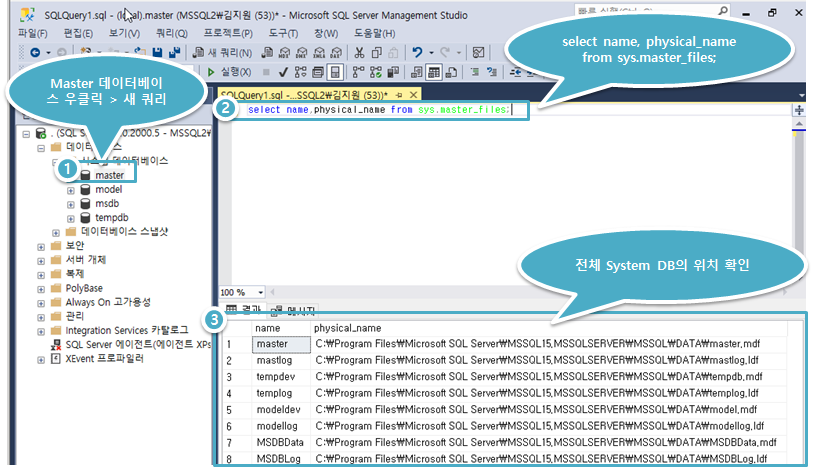Parse query with the checkmark icon
The width and height of the screenshot is (813, 467).
point(283,72)
